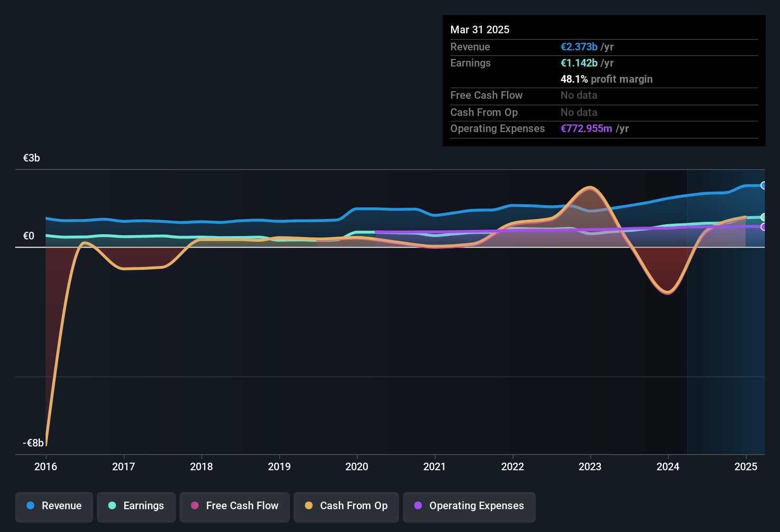Click the 2025 x-axis label
This screenshot has height=532, width=780.
pyautogui.click(x=746, y=466)
